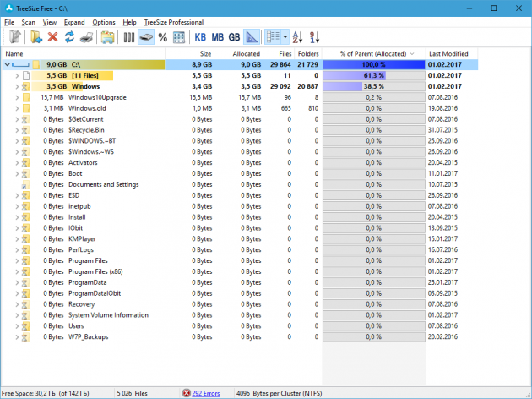Sort by the Allocated column header
Image resolution: width=532 pixels, height=399 pixels.
pos(239,53)
